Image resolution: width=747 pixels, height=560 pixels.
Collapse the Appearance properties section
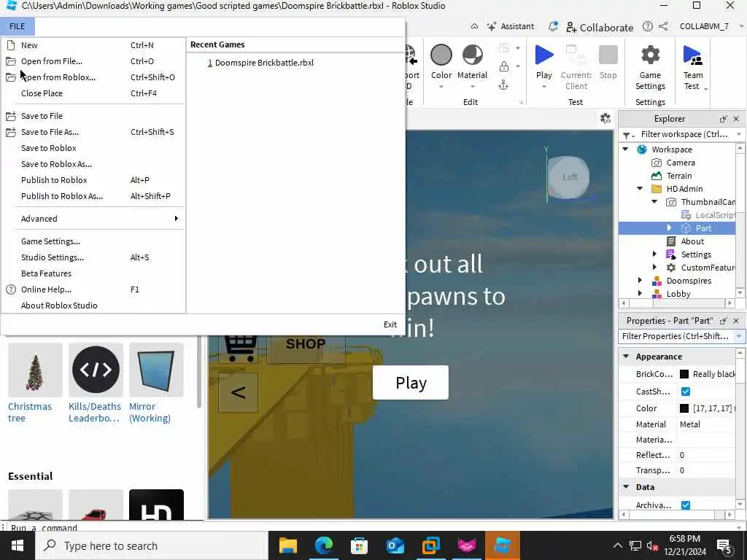coord(626,356)
